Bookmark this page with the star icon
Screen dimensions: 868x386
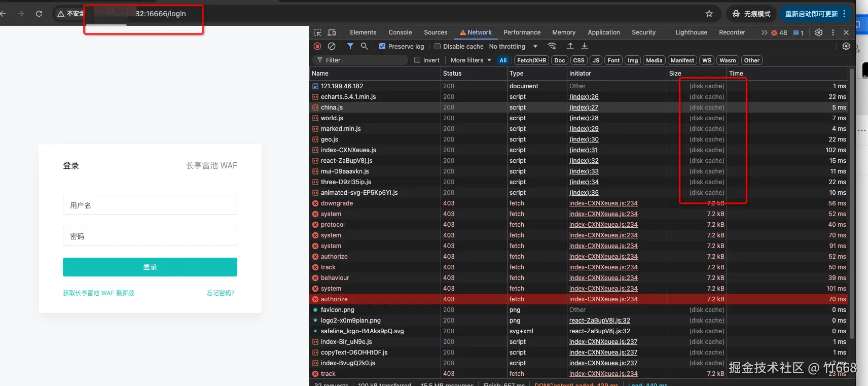coord(709,14)
